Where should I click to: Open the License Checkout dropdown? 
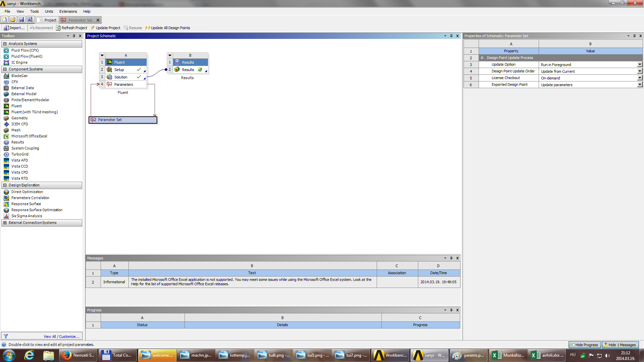[640, 78]
